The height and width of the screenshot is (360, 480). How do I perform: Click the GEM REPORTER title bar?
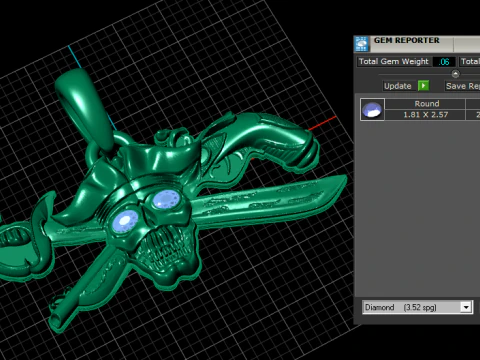click(417, 44)
